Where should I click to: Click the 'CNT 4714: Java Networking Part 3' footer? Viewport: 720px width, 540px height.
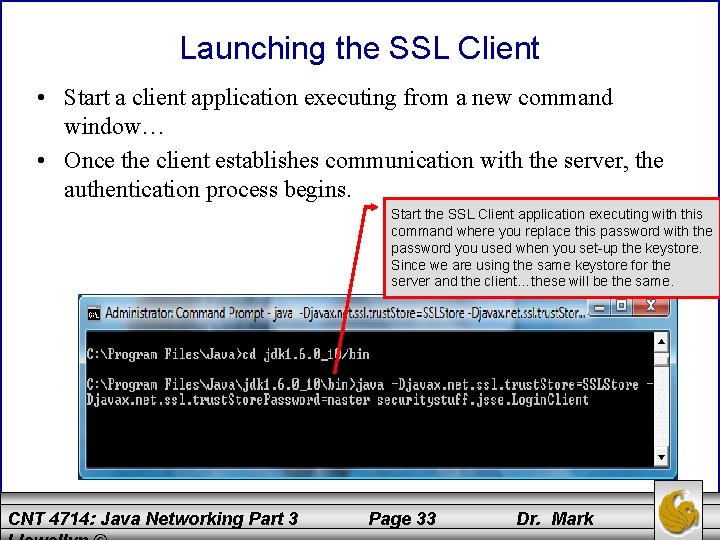point(153,519)
